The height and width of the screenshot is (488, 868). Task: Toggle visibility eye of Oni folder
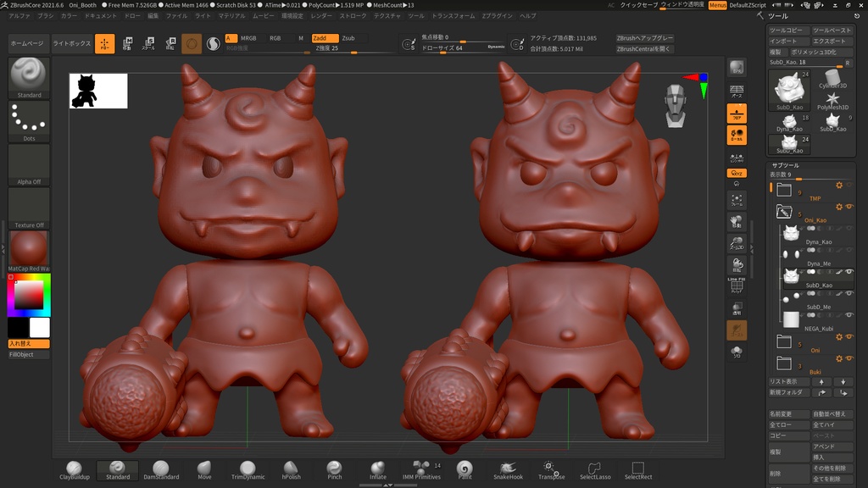[x=849, y=336]
